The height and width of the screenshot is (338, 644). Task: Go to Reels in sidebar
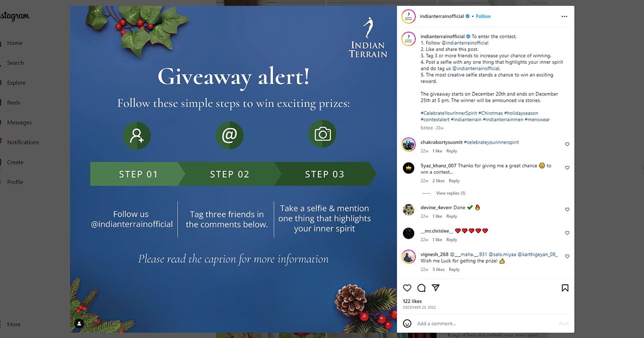[13, 102]
